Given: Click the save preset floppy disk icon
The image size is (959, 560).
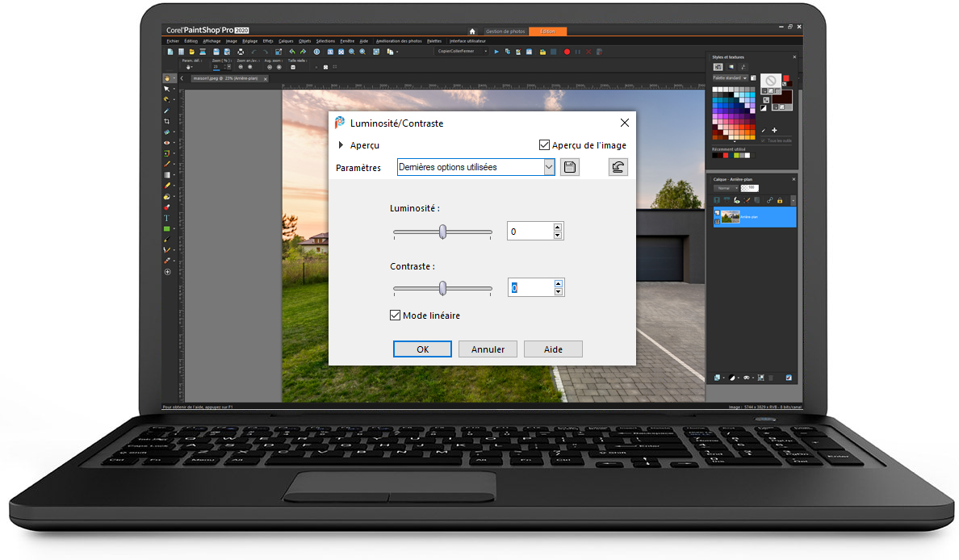Looking at the screenshot, I should (570, 167).
